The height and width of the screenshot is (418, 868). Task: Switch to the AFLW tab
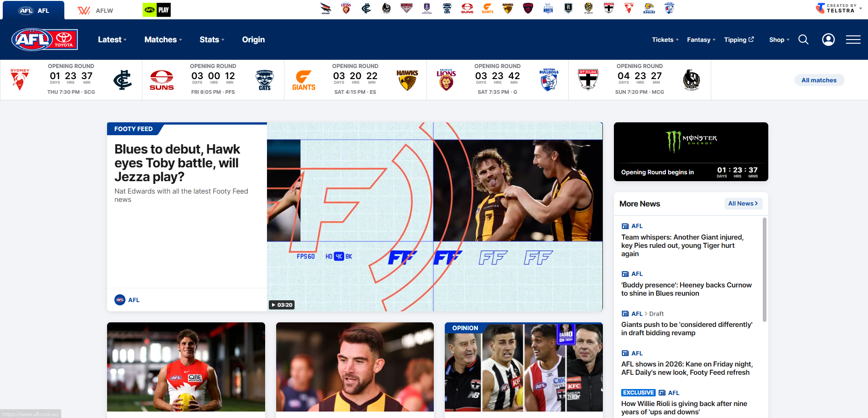click(x=96, y=10)
